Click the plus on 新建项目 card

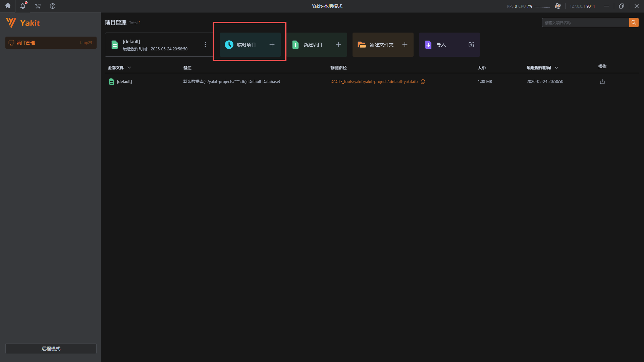[338, 45]
